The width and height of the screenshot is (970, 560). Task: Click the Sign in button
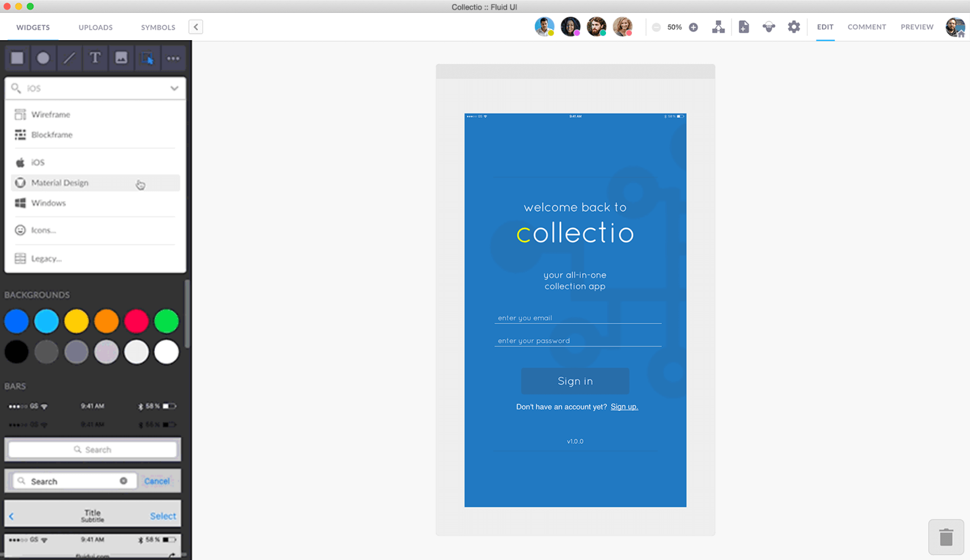coord(575,381)
